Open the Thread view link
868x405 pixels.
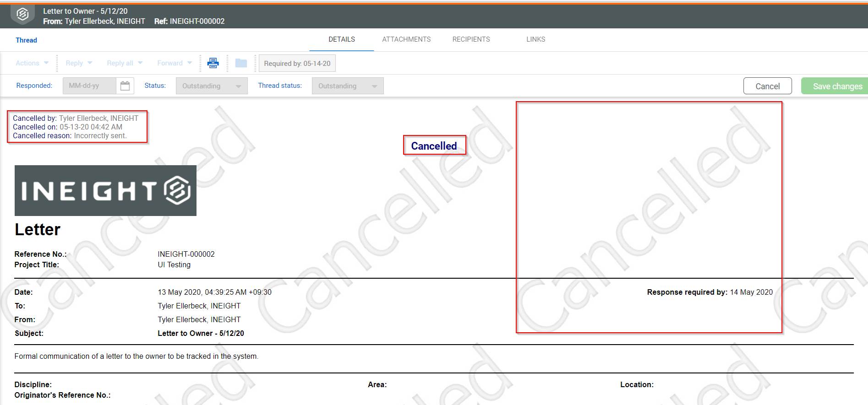[26, 40]
